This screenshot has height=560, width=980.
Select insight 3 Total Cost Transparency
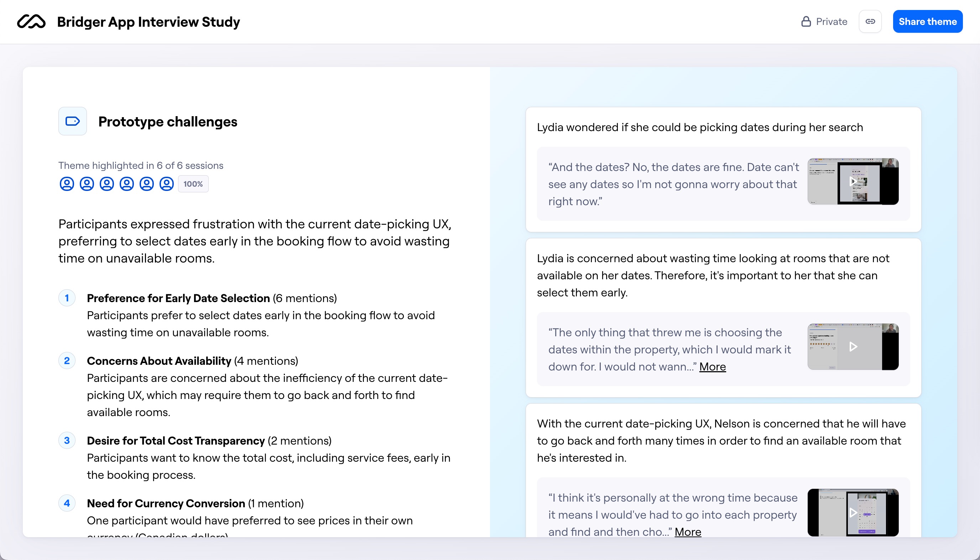(x=176, y=441)
